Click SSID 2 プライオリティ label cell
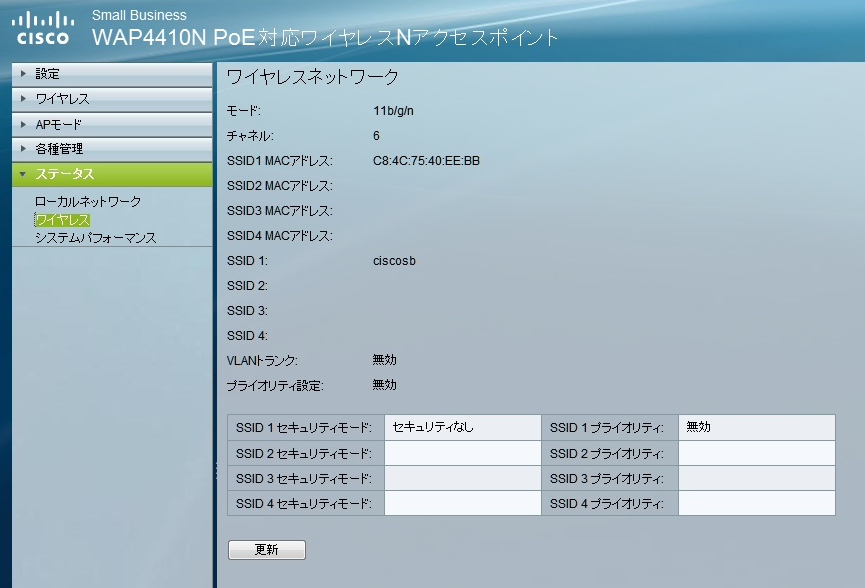 [x=610, y=453]
